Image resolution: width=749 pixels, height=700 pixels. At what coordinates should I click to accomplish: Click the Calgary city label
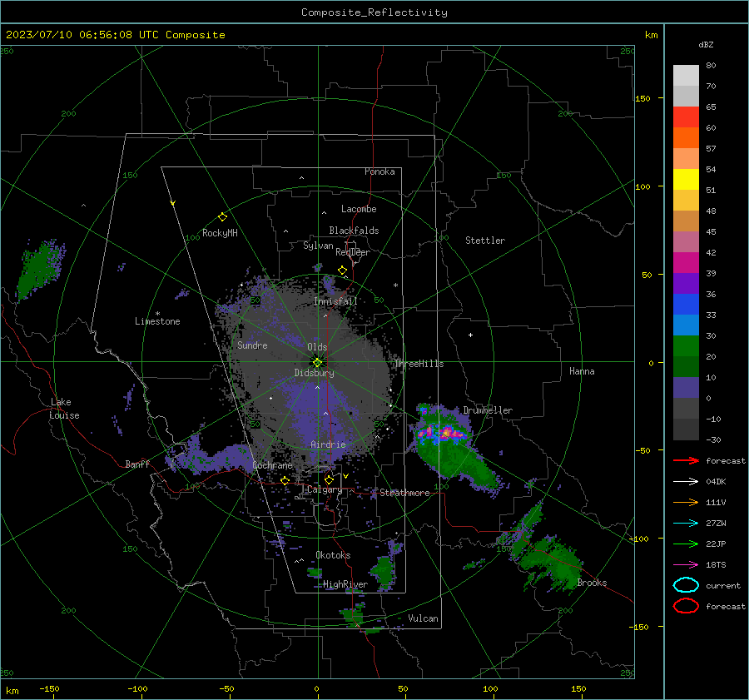[325, 489]
